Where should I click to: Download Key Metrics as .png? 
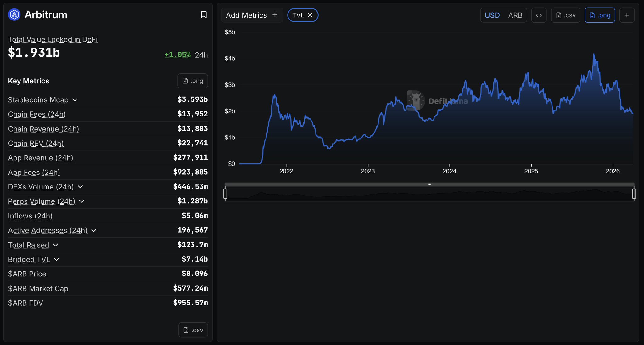[x=193, y=81]
